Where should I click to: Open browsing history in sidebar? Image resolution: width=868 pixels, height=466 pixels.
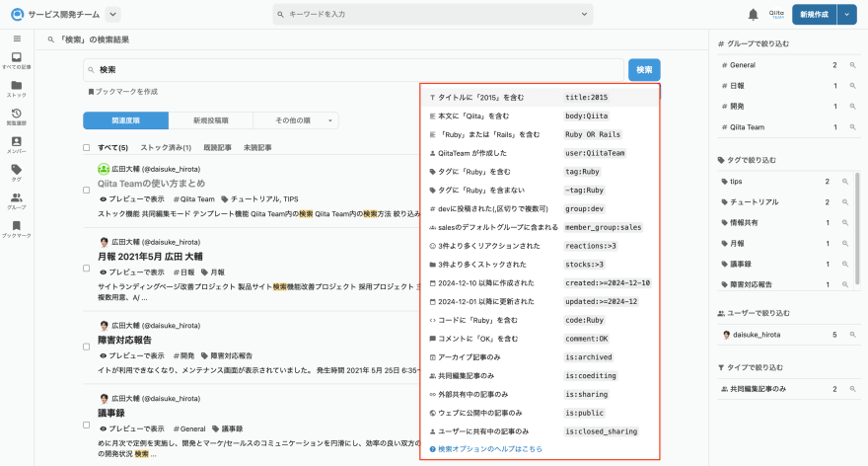tap(17, 116)
